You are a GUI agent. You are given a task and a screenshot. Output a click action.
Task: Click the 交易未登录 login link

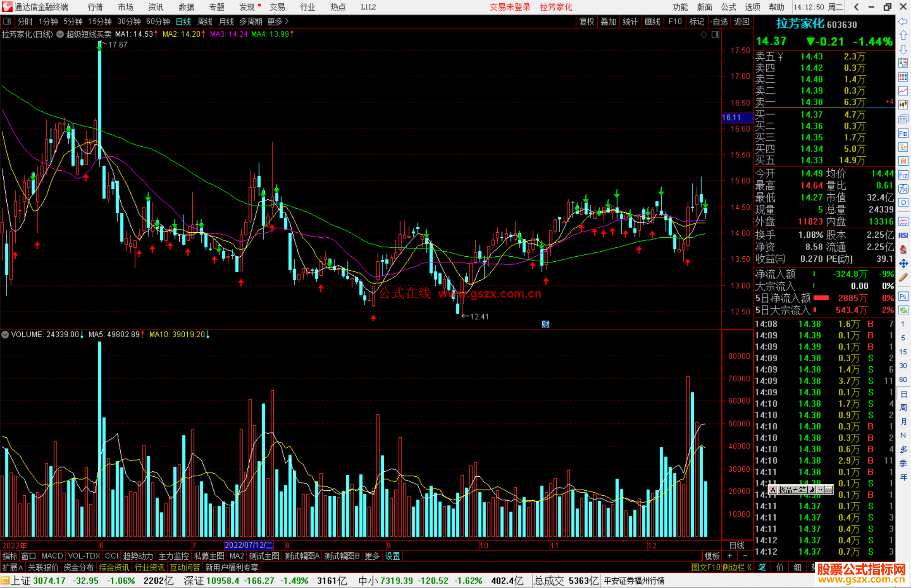[x=509, y=7]
